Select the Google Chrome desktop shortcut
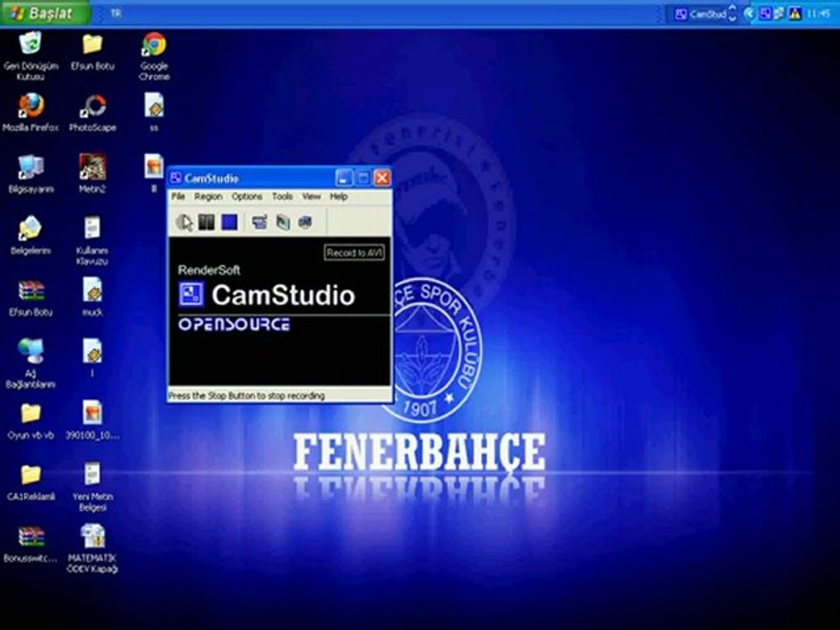 154,56
